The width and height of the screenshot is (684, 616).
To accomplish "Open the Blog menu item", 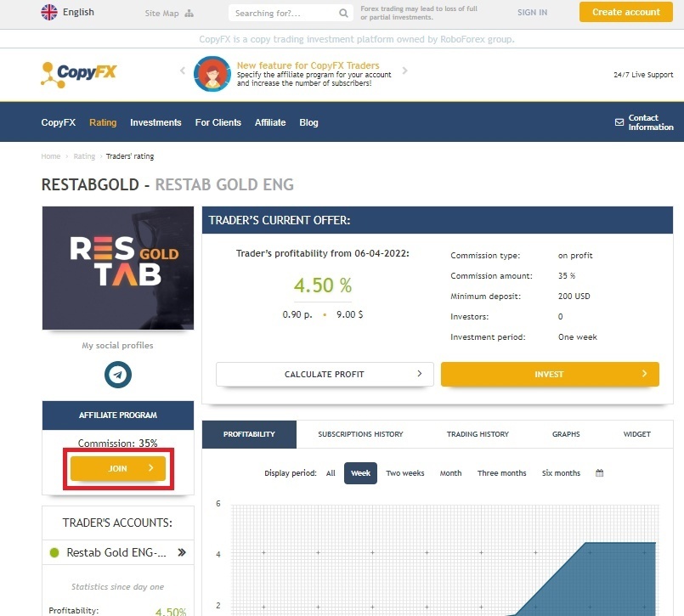I will pyautogui.click(x=308, y=122).
